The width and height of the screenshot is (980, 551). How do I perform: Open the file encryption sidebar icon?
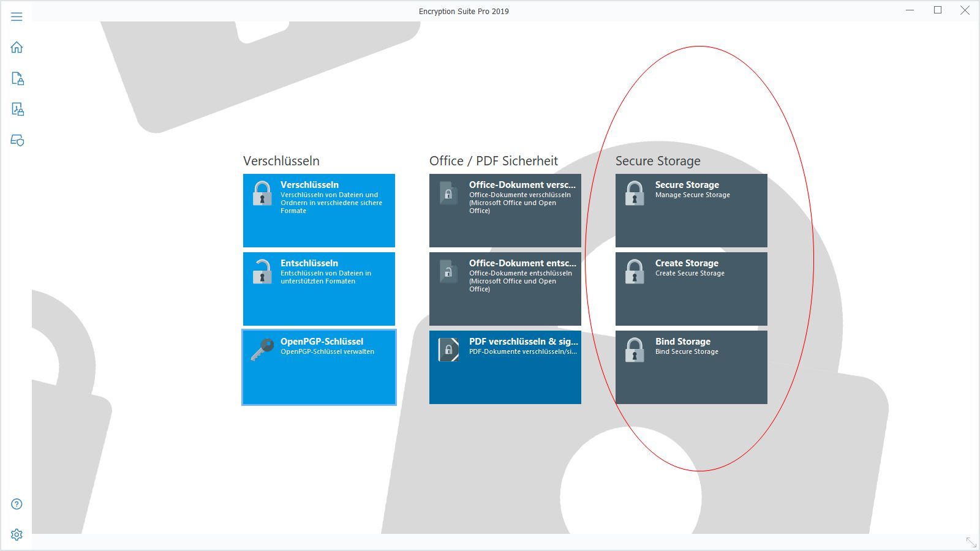pyautogui.click(x=17, y=78)
